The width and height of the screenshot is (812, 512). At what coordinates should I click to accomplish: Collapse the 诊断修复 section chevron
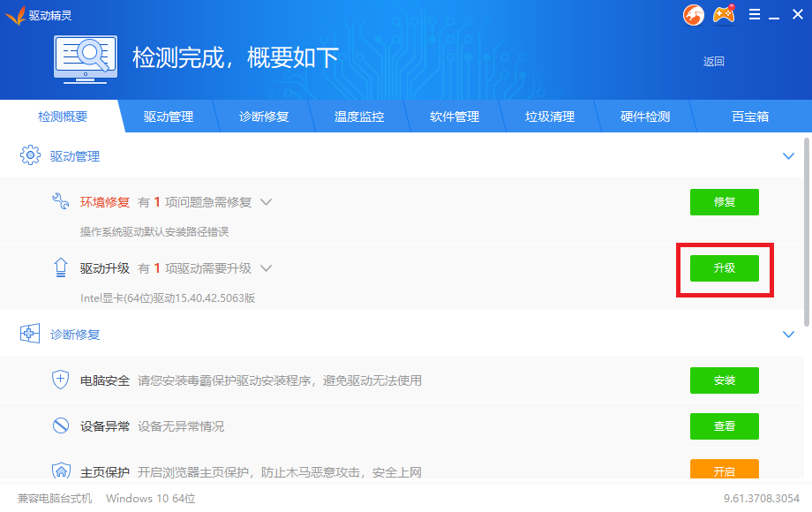click(789, 334)
